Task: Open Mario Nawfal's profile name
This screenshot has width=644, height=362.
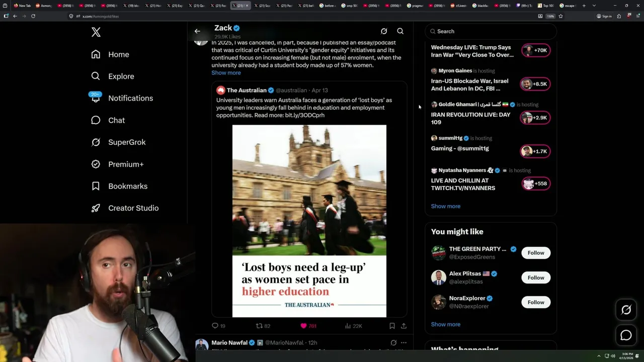Action: (229, 343)
